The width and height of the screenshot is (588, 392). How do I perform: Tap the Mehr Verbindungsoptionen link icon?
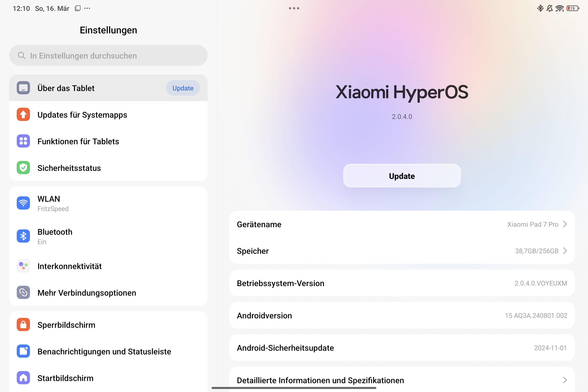click(x=23, y=293)
